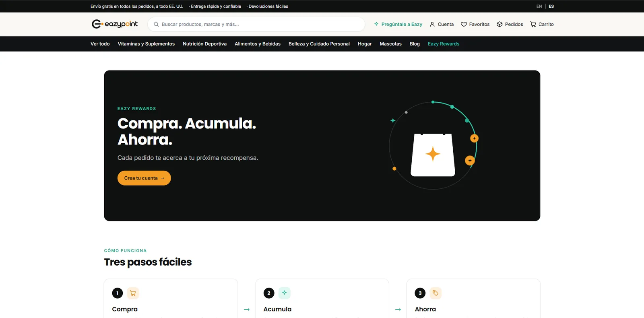
Task: Open the Hogar category
Action: click(x=365, y=44)
